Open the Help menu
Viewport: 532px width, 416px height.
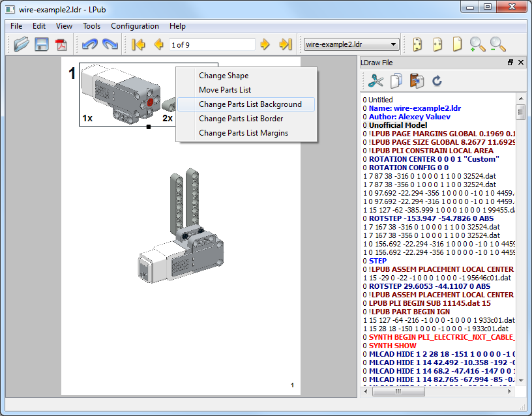[177, 26]
